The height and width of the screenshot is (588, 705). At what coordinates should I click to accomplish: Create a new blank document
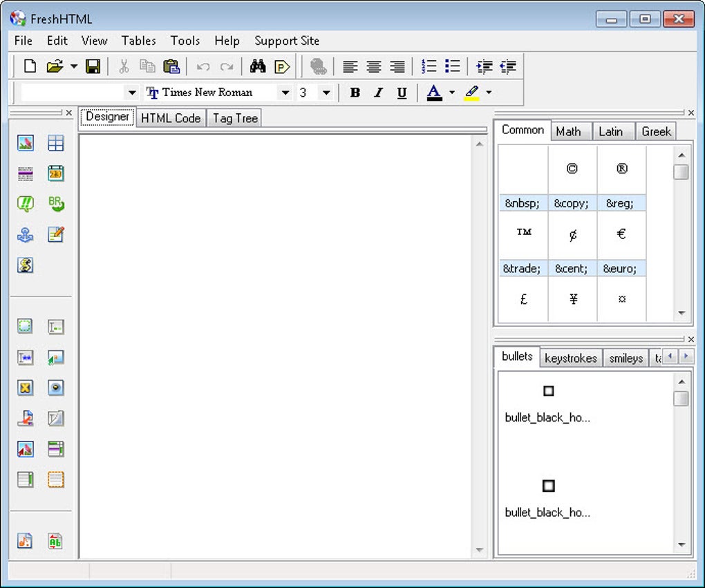30,66
